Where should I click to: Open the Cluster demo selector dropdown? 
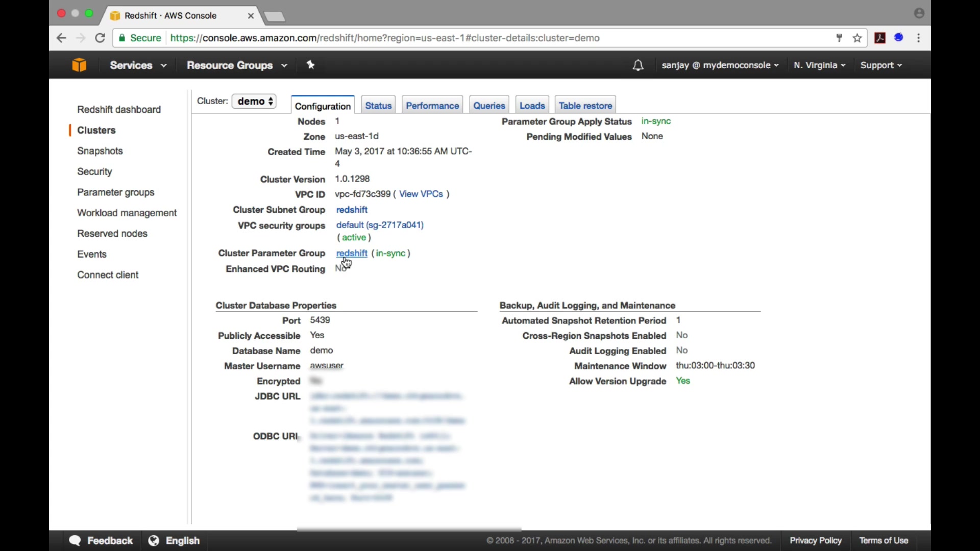pos(255,101)
